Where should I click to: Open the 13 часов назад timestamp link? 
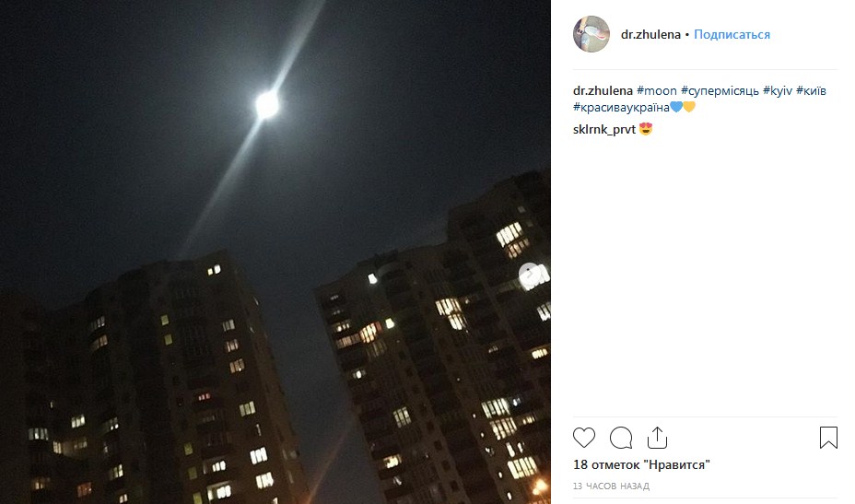tap(611, 486)
